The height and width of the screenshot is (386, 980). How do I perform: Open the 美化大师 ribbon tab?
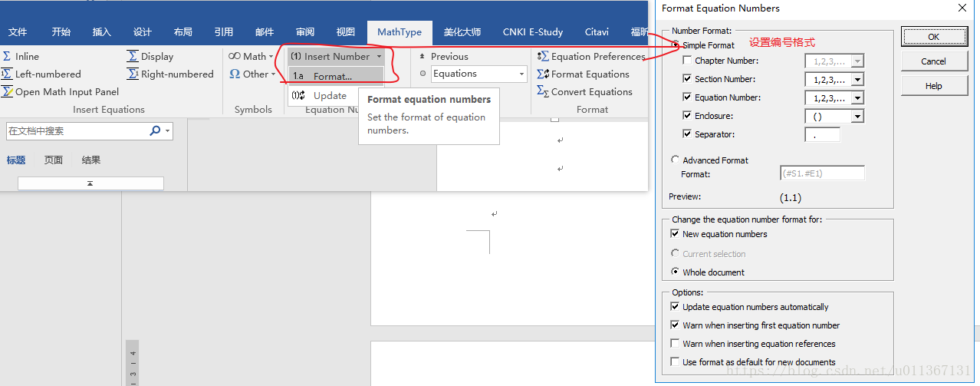tap(464, 31)
